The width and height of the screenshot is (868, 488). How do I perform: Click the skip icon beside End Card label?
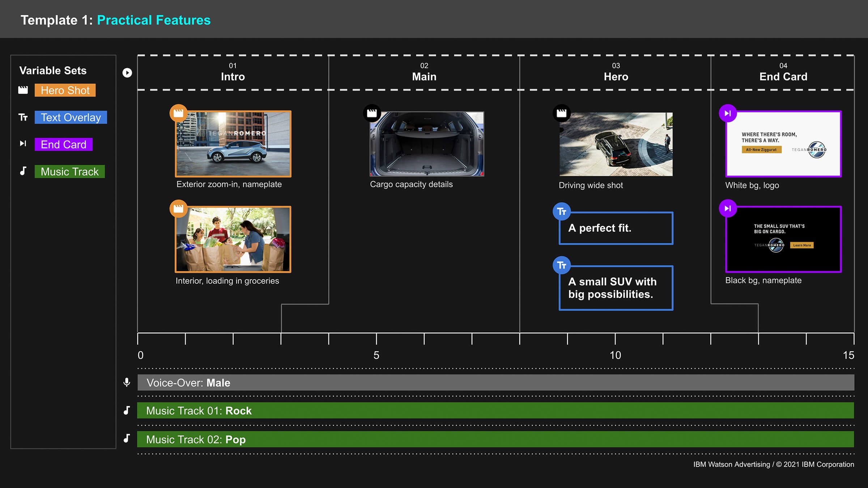(23, 144)
